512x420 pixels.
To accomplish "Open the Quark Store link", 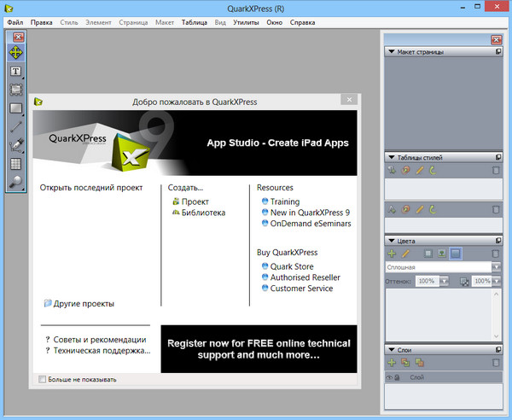I will [x=292, y=266].
